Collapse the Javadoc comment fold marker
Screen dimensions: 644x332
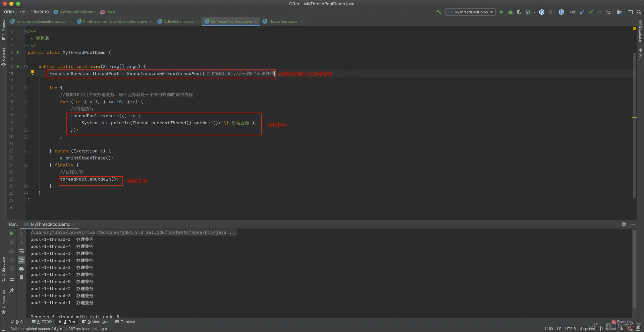pyautogui.click(x=26, y=31)
